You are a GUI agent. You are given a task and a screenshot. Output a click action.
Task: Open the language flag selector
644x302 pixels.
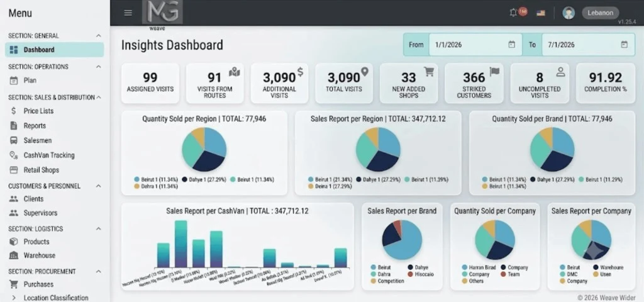[x=541, y=13]
